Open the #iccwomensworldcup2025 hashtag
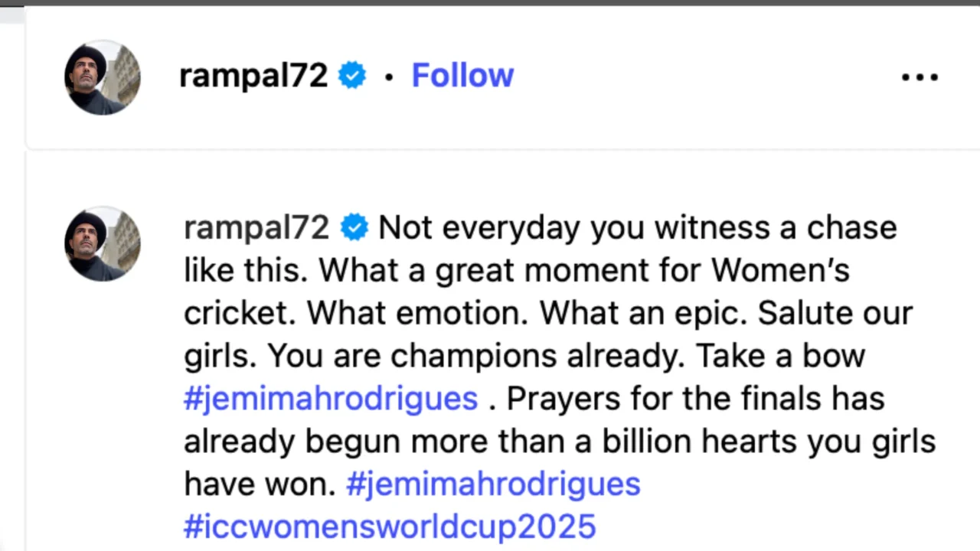Image resolution: width=980 pixels, height=551 pixels. 390,527
